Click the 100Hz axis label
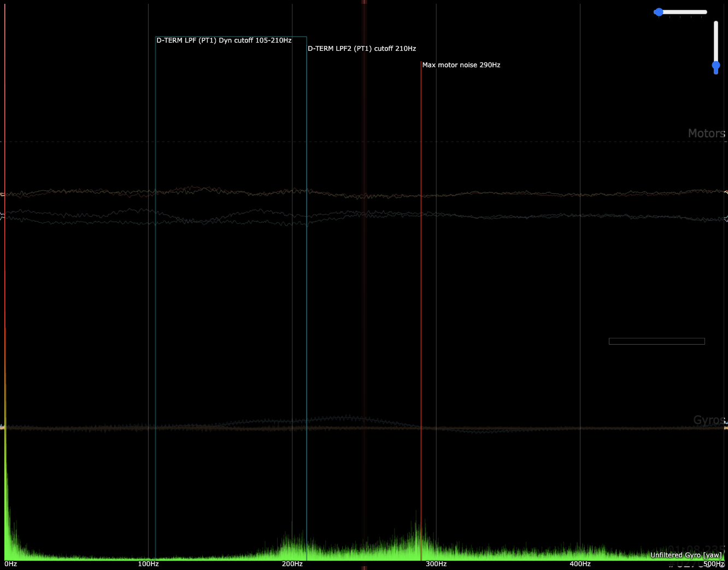The height and width of the screenshot is (570, 728). [148, 564]
